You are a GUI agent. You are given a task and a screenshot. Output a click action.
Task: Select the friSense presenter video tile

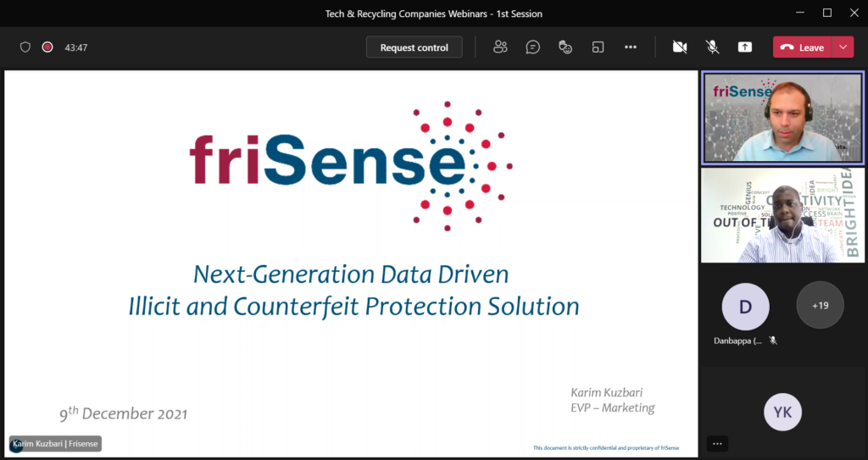click(782, 118)
